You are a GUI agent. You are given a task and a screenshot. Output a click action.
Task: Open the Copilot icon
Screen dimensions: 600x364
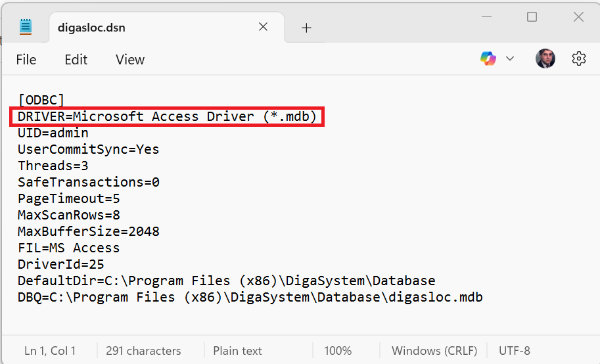pyautogui.click(x=488, y=58)
